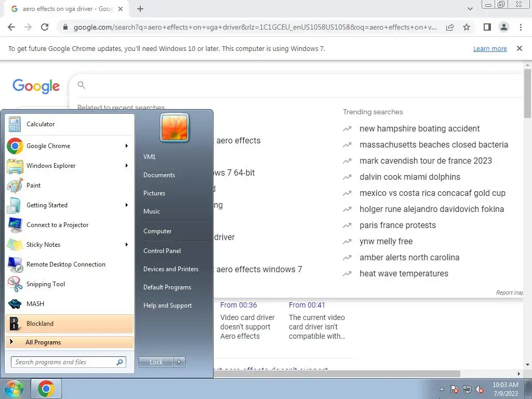Viewport: 532px width, 399px height.
Task: Close the aero effects search tab
Action: click(x=120, y=9)
